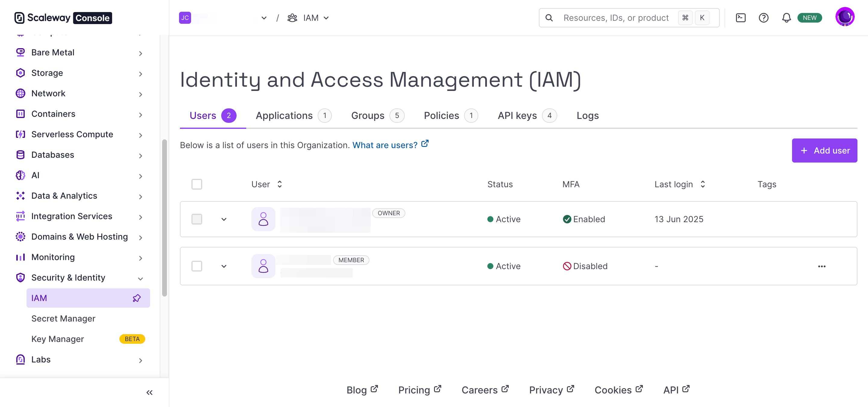Click the Scaleway Console logo

[63, 18]
